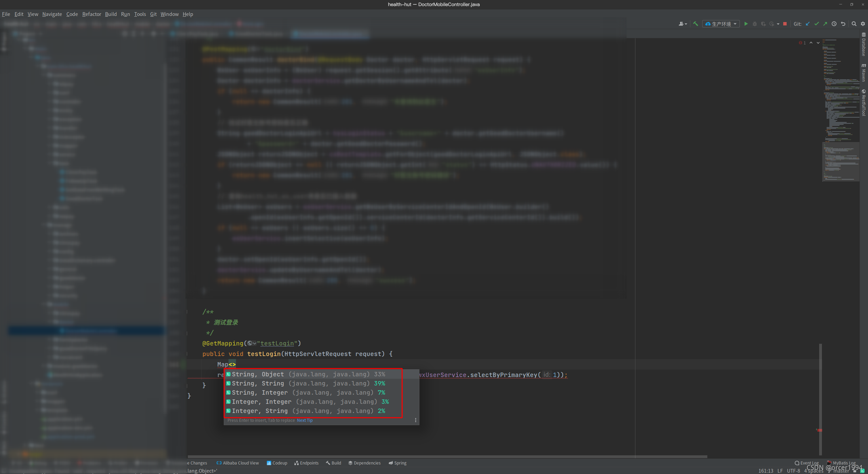Screen dimensions: 868x474
Task: Click Git push green arrow
Action: point(825,24)
